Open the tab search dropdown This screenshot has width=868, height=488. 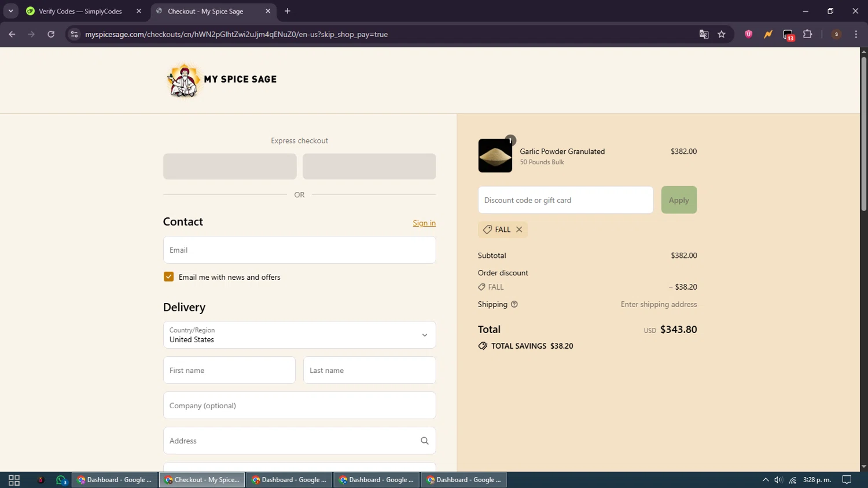10,11
